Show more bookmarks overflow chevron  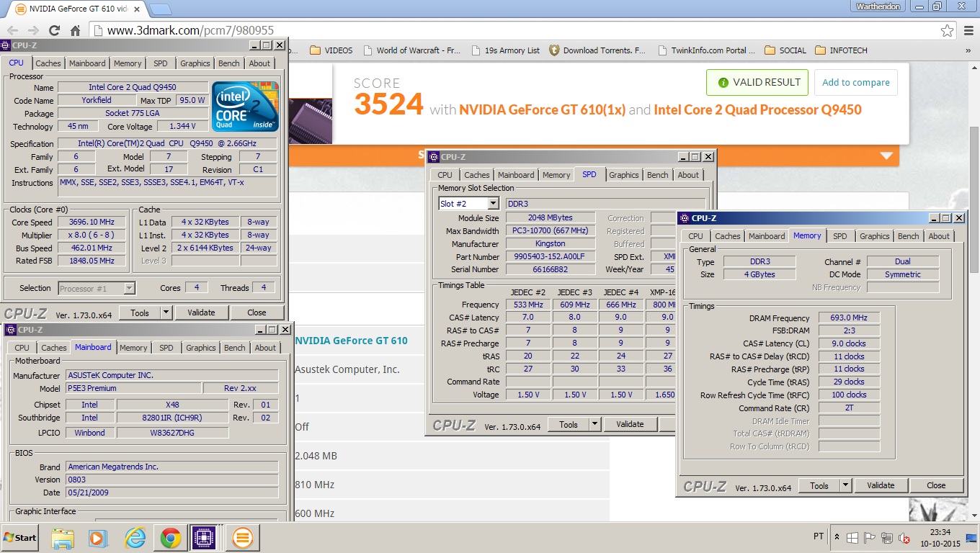point(968,50)
